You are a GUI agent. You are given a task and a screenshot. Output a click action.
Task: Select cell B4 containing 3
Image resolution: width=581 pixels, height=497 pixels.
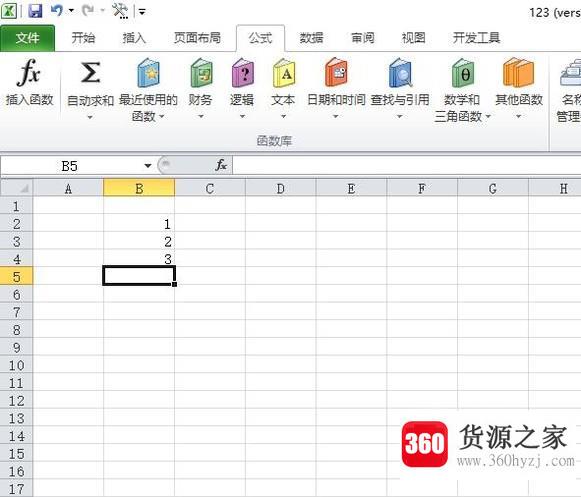click(x=139, y=259)
